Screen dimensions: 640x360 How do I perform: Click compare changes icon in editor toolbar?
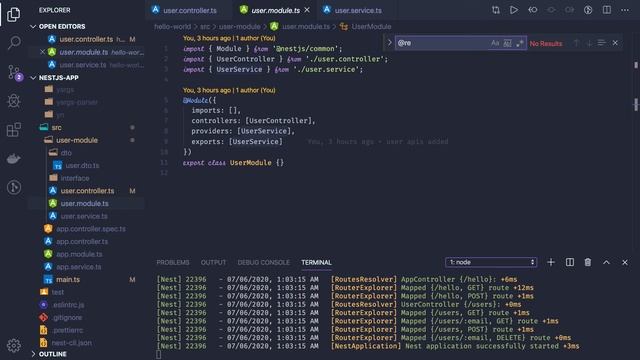(x=496, y=10)
